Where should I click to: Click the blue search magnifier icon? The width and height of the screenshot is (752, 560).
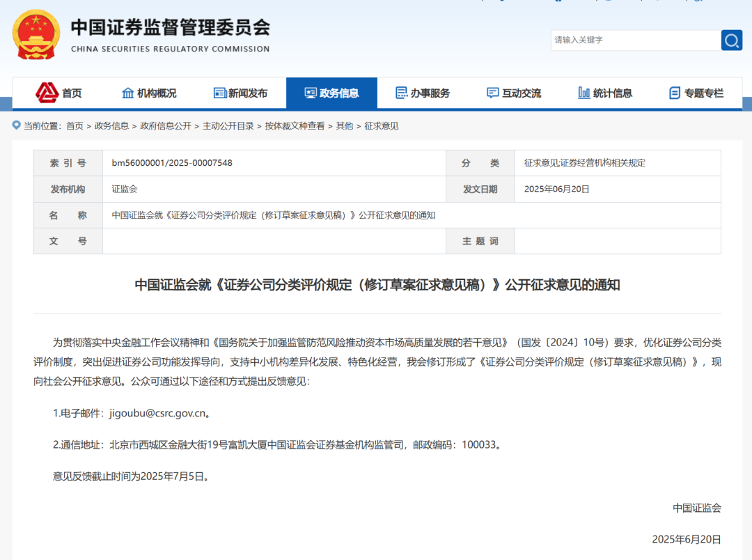(731, 40)
